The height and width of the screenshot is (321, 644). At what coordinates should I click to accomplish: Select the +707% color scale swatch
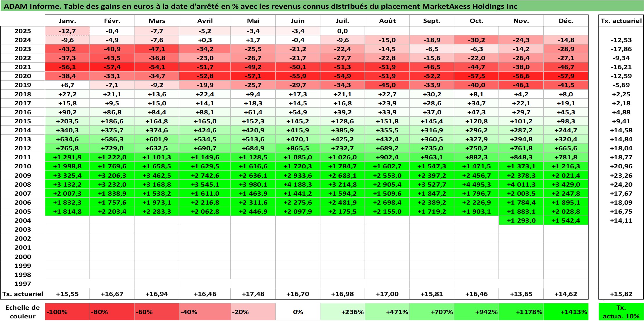click(x=432, y=312)
